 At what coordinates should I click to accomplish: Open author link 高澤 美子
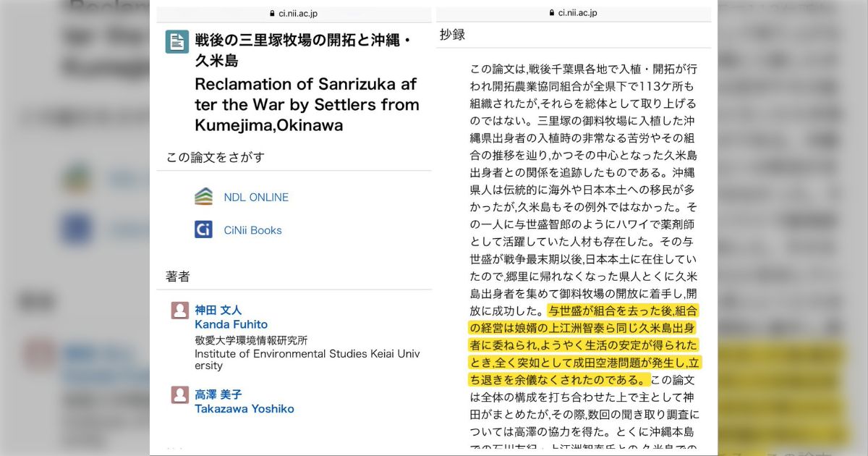[218, 394]
